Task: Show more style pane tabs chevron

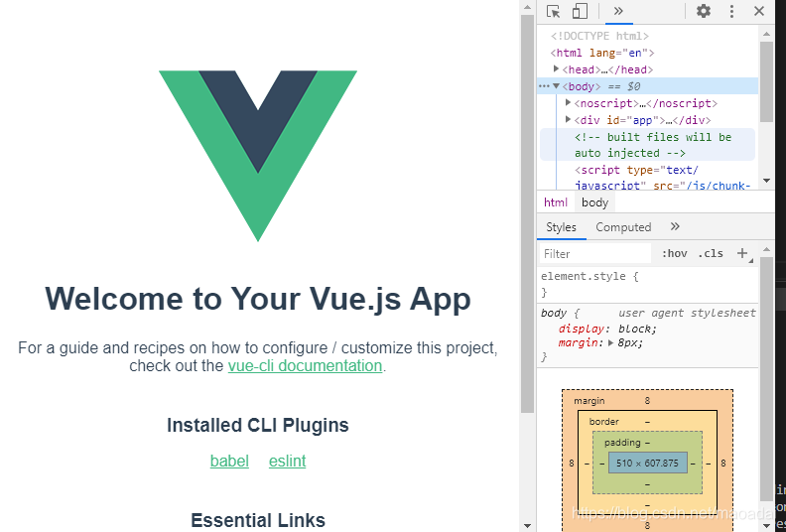Action: [675, 226]
